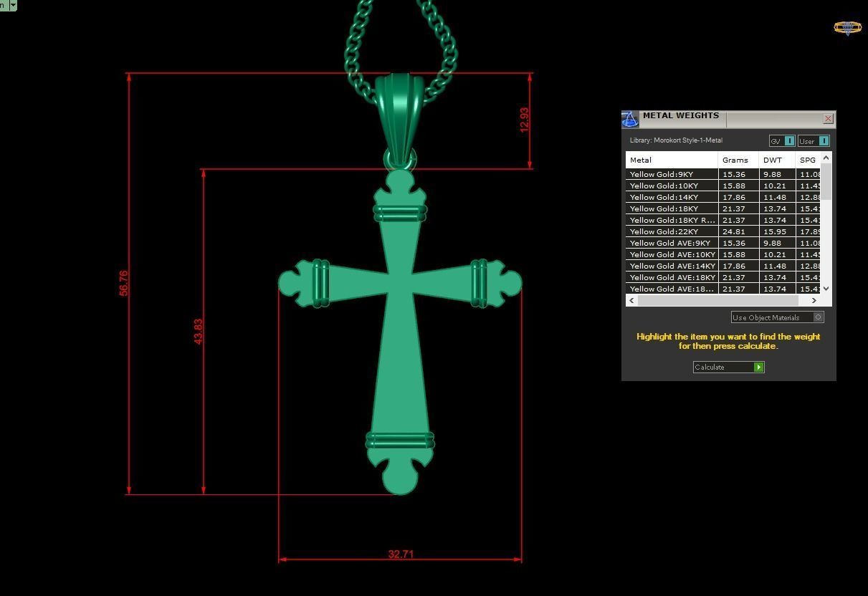The width and height of the screenshot is (868, 596).
Task: Sort by the Metal column header
Action: click(672, 160)
